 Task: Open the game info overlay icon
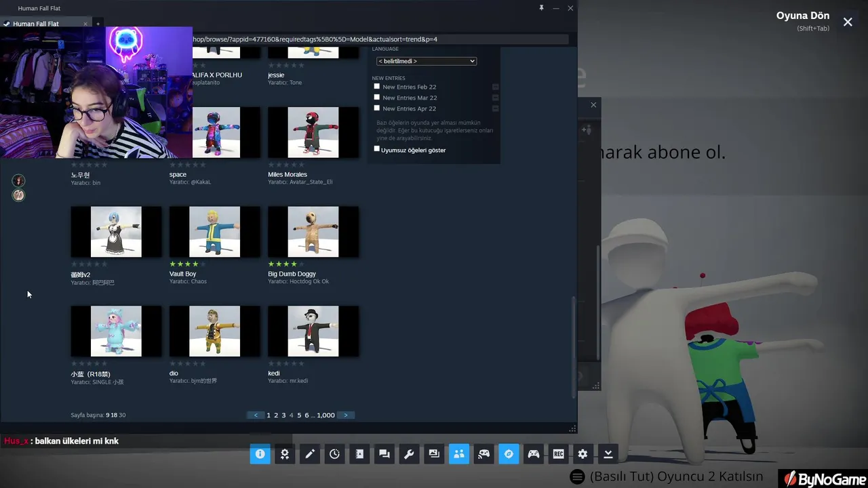click(x=260, y=454)
